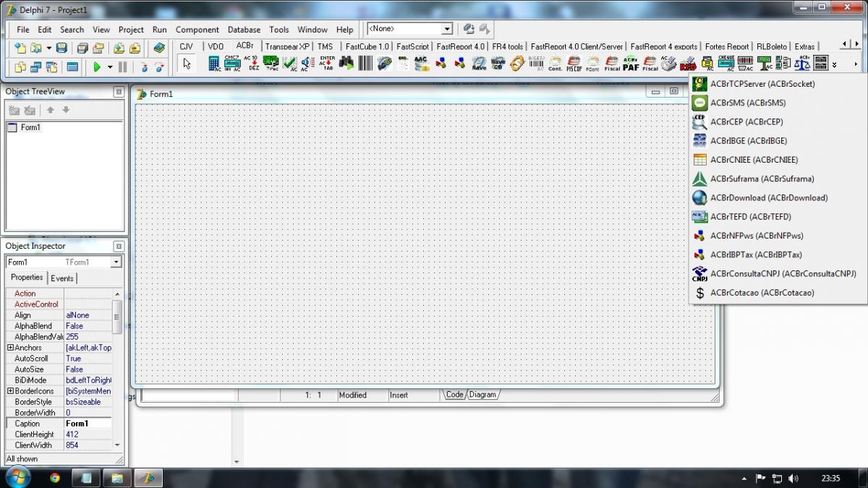Click the View Unit toolbar icon

pos(20,67)
